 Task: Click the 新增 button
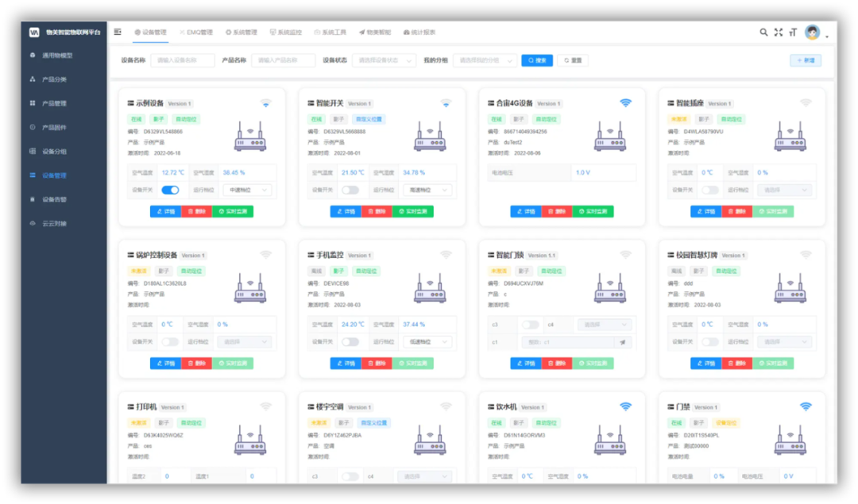click(806, 60)
